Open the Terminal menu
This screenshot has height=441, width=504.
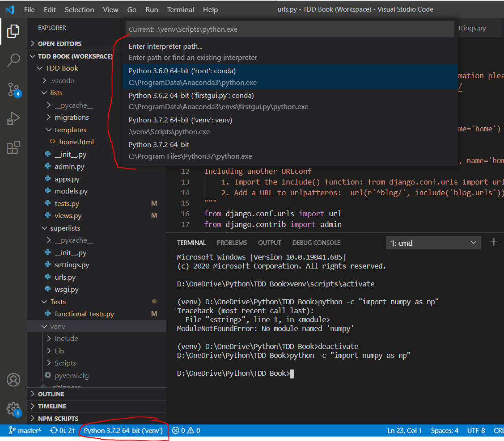180,9
